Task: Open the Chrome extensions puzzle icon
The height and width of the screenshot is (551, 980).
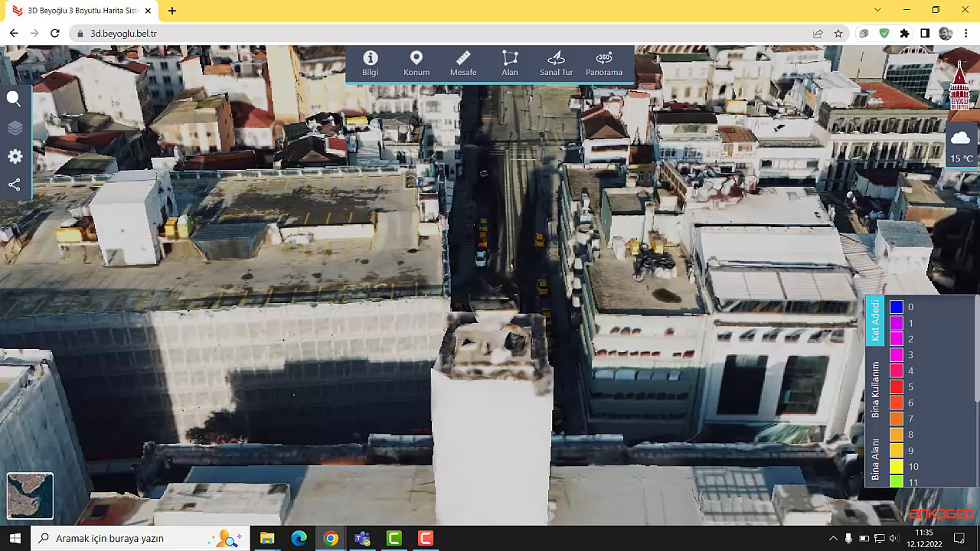Action: coord(904,33)
